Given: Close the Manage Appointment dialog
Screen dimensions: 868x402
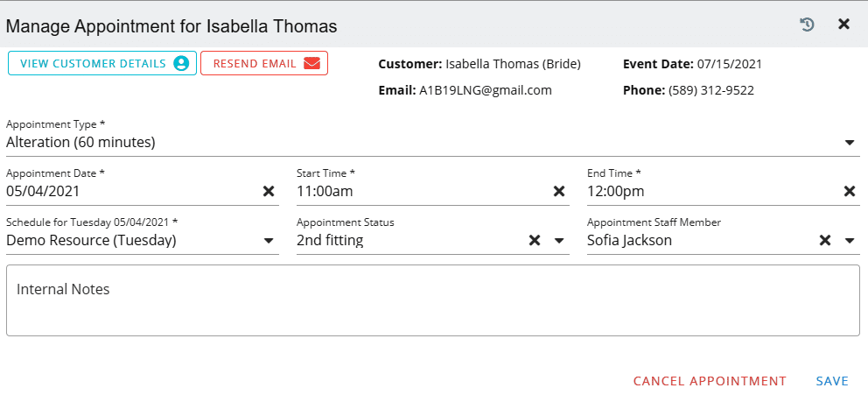Looking at the screenshot, I should [x=843, y=25].
